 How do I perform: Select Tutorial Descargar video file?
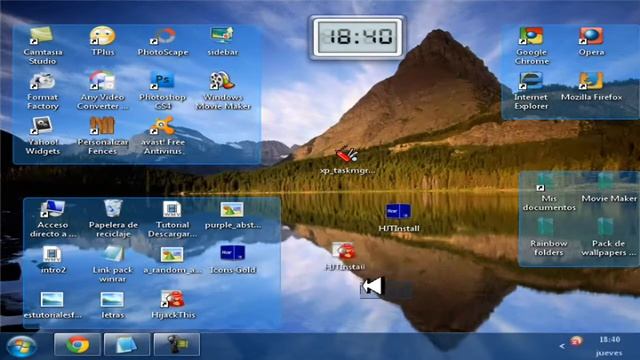click(172, 219)
